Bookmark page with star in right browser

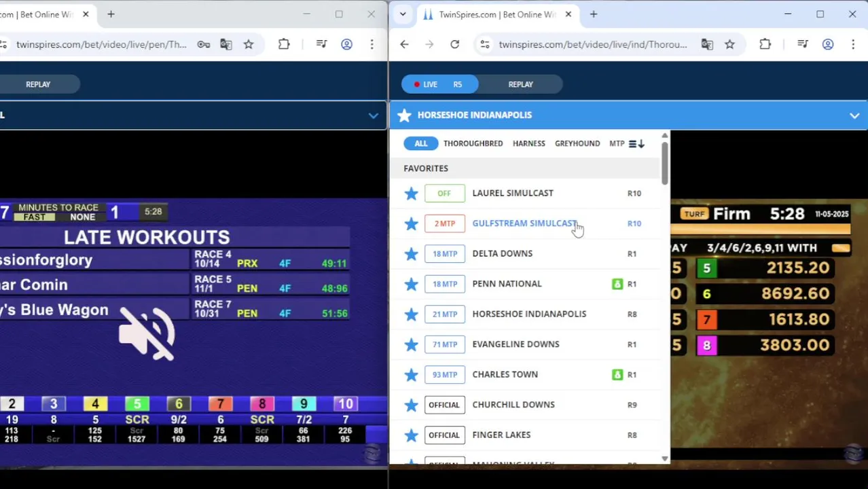[x=729, y=44]
